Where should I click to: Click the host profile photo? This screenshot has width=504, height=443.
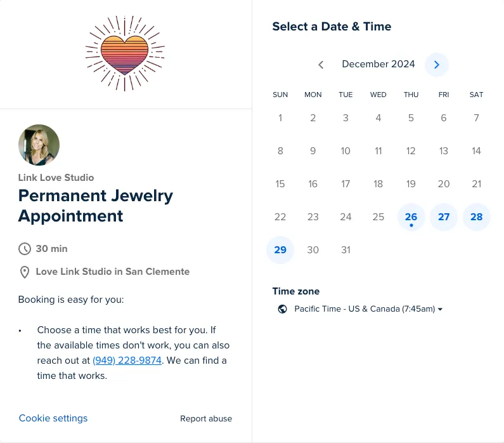coord(39,145)
